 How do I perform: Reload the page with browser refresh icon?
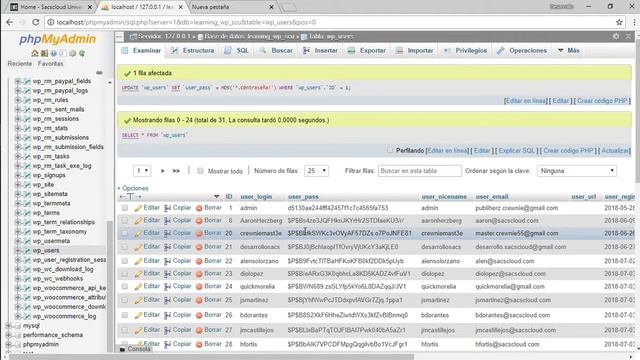pos(36,22)
